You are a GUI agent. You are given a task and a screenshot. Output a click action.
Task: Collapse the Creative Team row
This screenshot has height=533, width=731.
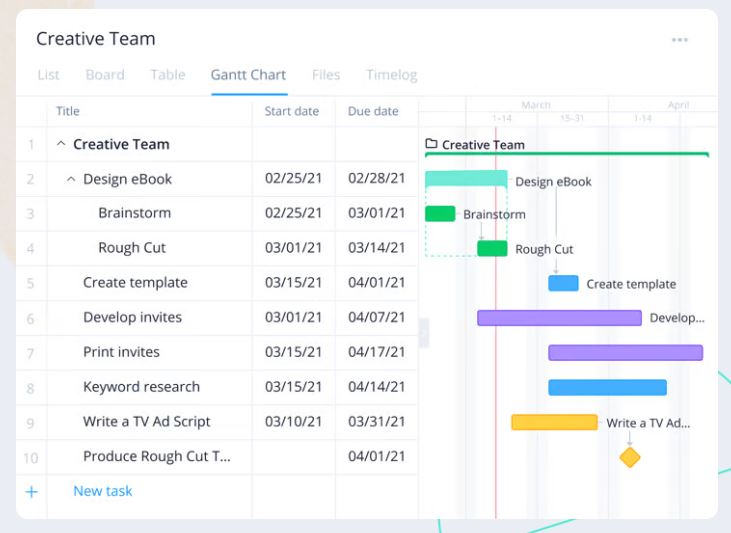tap(61, 144)
